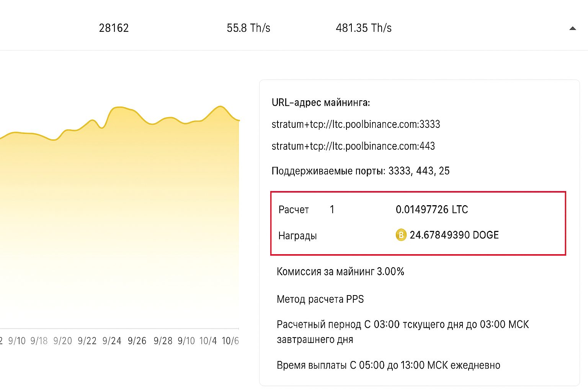
Task: Click the 55.8 Th/s hashrate value
Action: point(248,28)
